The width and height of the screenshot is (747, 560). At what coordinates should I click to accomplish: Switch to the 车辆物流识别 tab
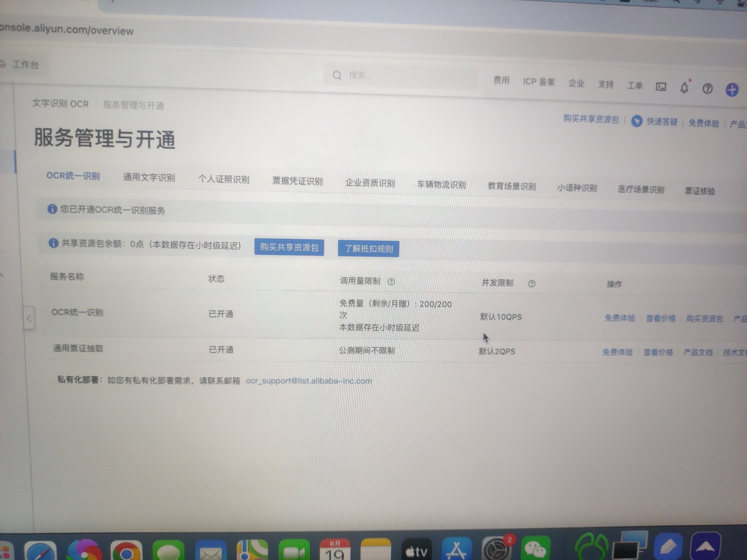pos(442,184)
